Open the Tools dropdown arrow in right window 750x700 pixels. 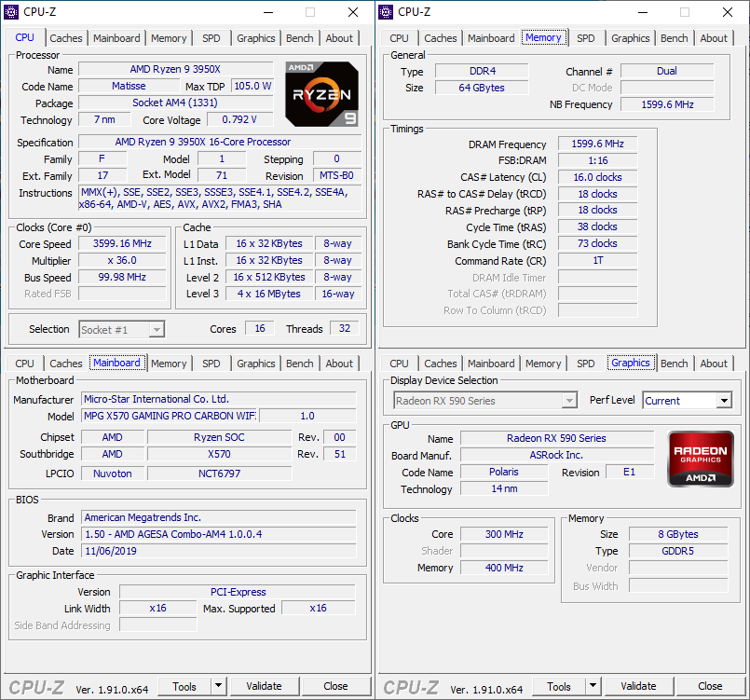tap(593, 686)
